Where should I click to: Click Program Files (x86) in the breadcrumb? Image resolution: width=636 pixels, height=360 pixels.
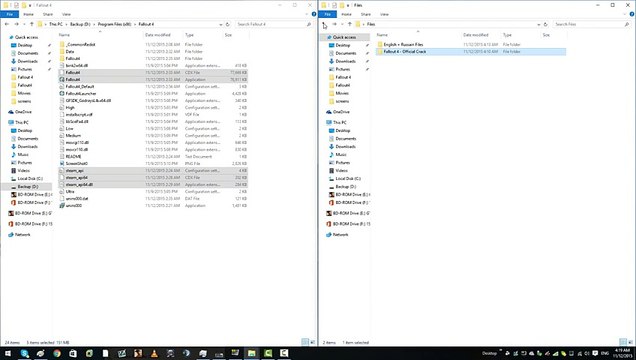[114, 24]
